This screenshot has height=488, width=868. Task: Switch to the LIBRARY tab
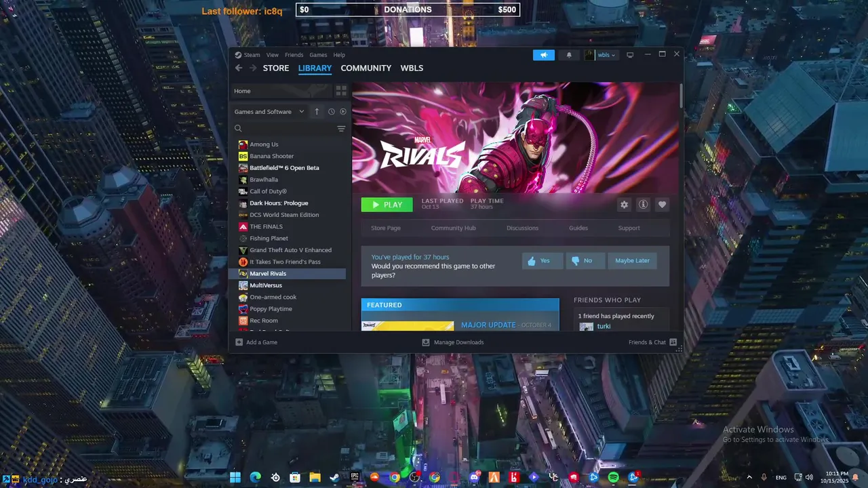[315, 68]
